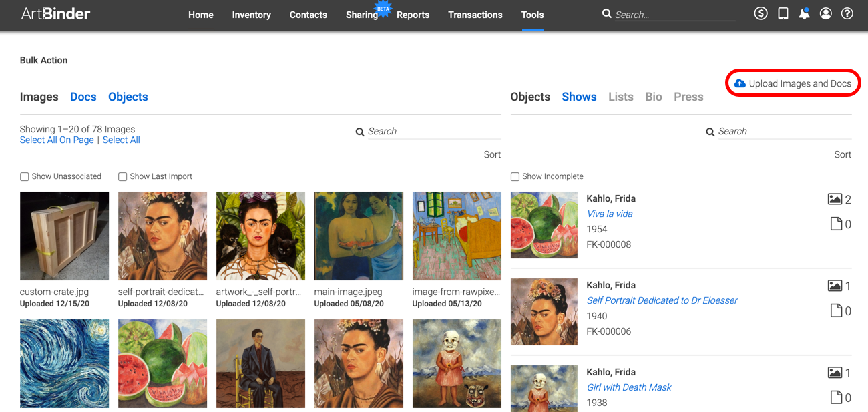The width and height of the screenshot is (868, 412).
Task: Click the Girl with Death Mask object thumbnail
Action: click(544, 389)
